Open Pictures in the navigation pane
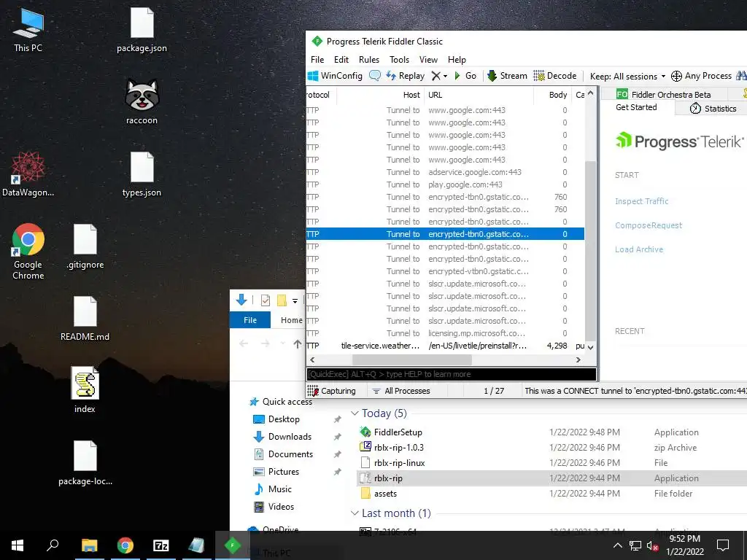Viewport: 747px width, 560px height. 276,472
